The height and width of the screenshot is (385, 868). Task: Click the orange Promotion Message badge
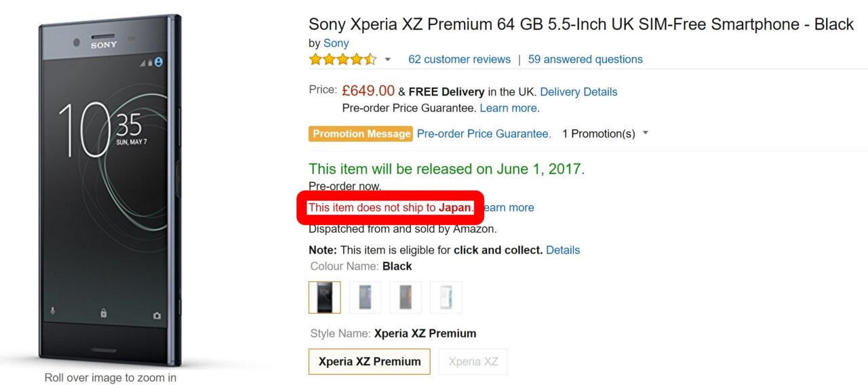coord(361,134)
